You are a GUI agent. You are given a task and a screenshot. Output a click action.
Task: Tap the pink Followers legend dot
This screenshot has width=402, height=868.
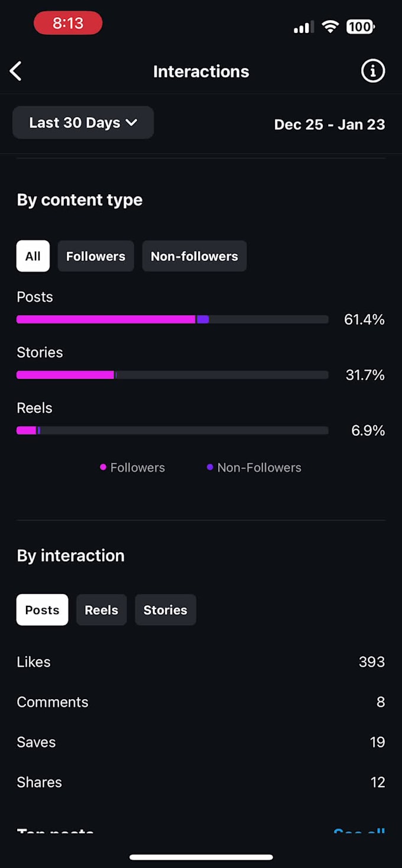(103, 467)
